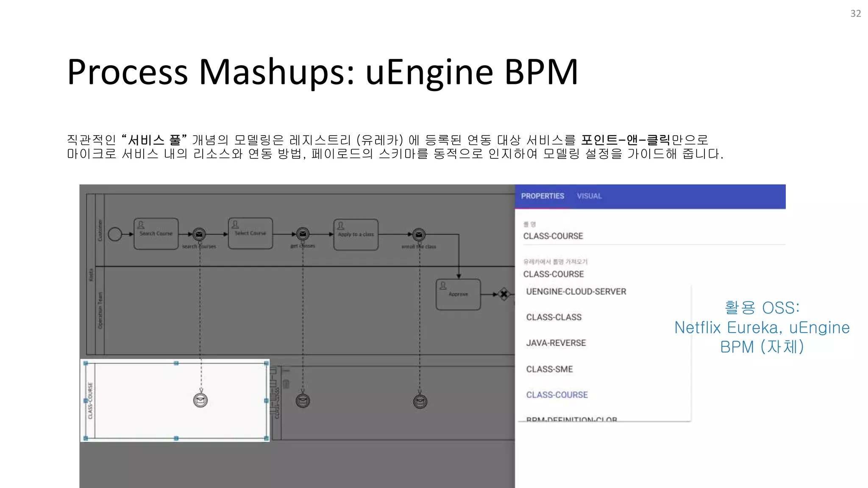Select the Approve user task

point(458,294)
